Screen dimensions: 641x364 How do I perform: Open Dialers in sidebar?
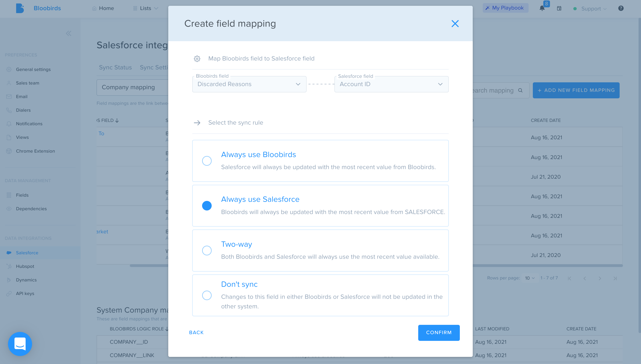point(23,110)
